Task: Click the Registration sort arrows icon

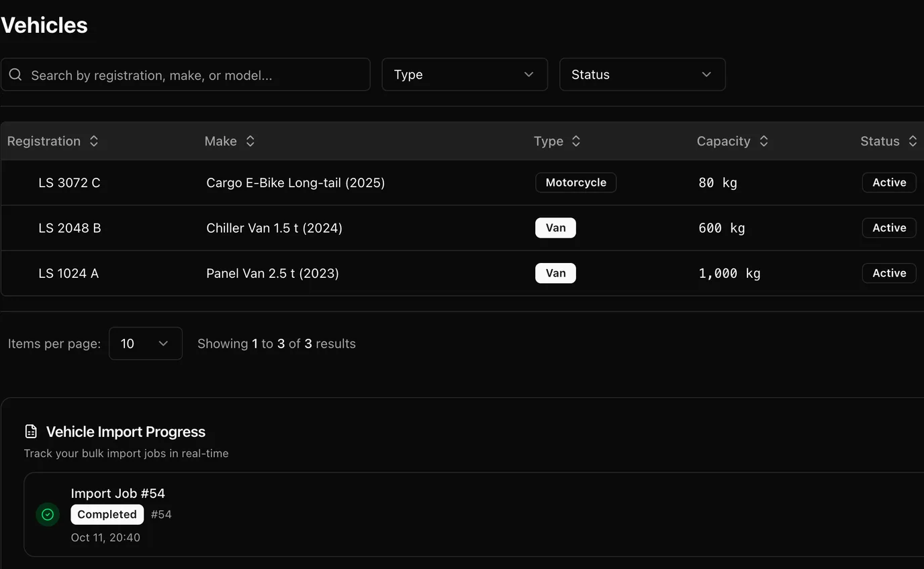Action: point(94,141)
